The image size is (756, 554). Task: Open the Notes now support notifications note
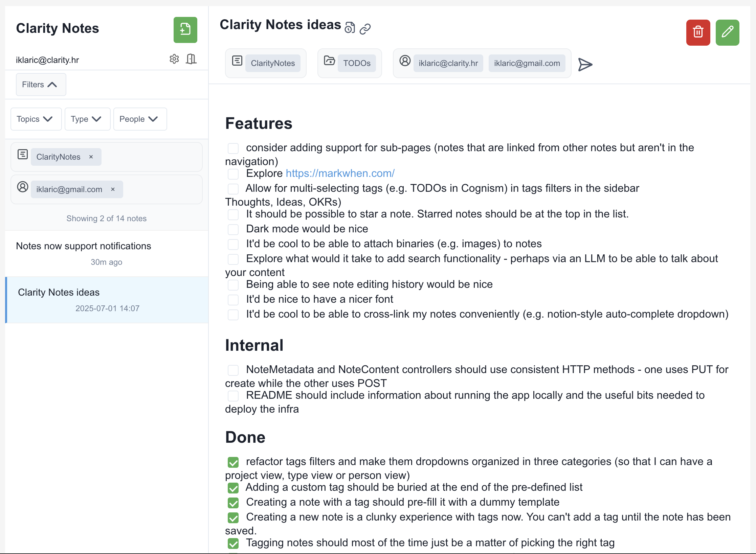(x=107, y=254)
